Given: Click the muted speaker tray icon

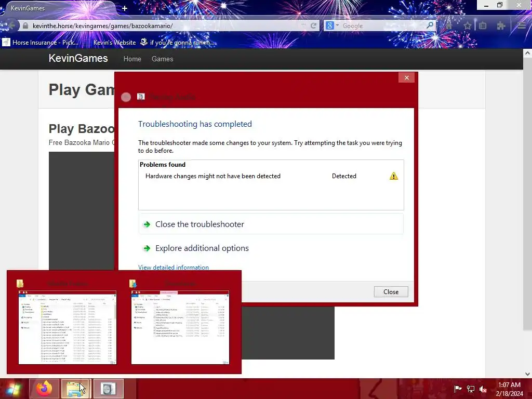Looking at the screenshot, I should (x=483, y=389).
